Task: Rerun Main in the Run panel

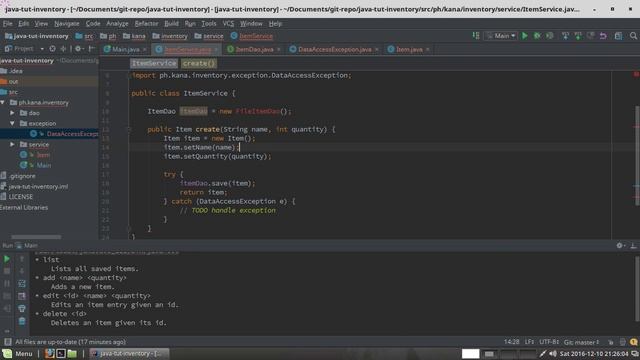Action: point(7,259)
